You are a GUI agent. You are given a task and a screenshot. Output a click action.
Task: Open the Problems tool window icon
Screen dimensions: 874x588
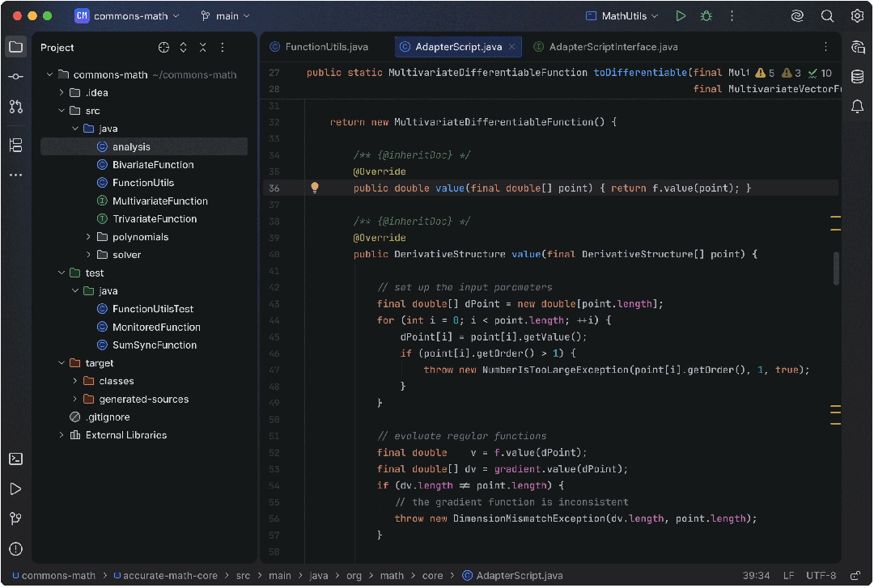coord(15,548)
